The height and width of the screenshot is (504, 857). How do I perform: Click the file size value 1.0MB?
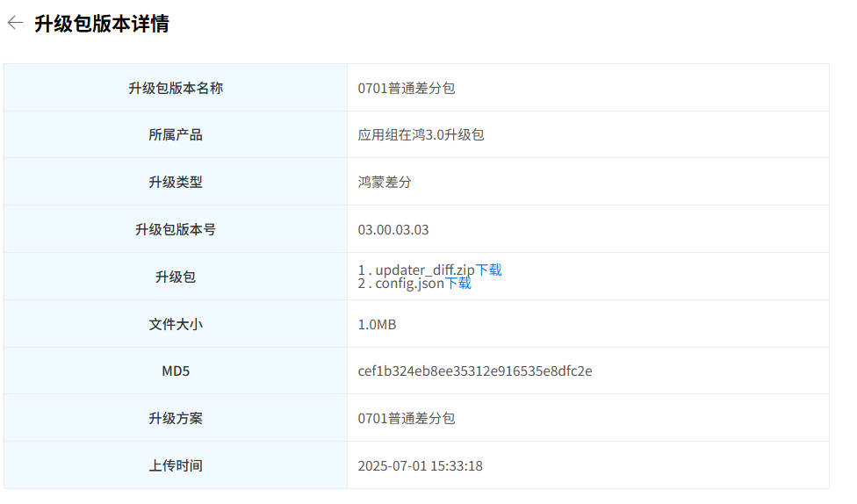(377, 324)
